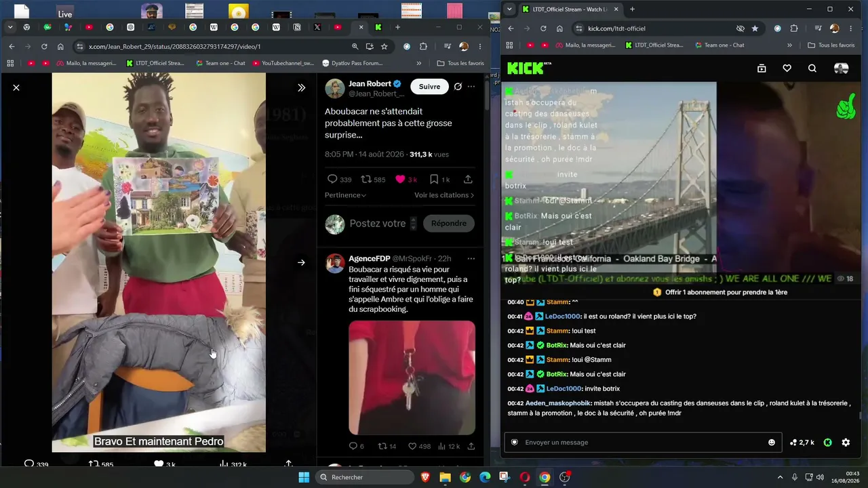Open Kick chat settings gear
The image size is (868, 488).
846,443
